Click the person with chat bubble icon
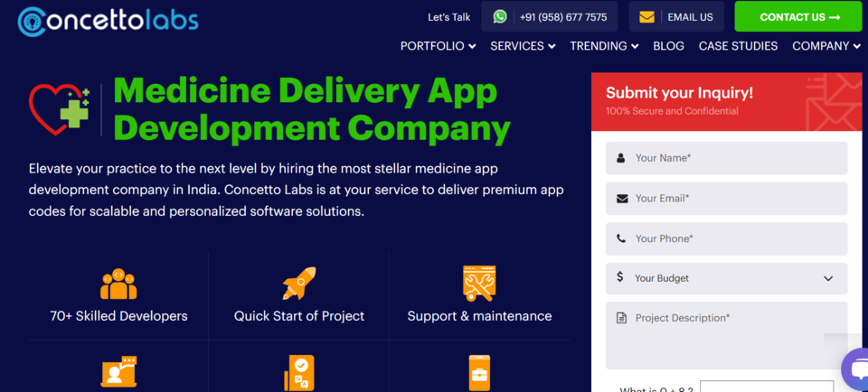868x392 pixels. coord(118,372)
